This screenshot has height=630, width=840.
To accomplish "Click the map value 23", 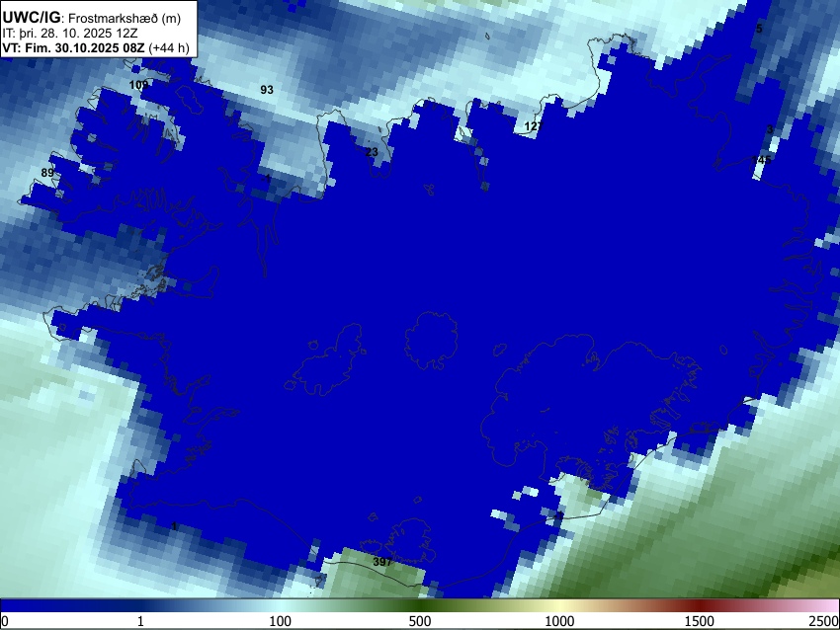I will click(372, 152).
